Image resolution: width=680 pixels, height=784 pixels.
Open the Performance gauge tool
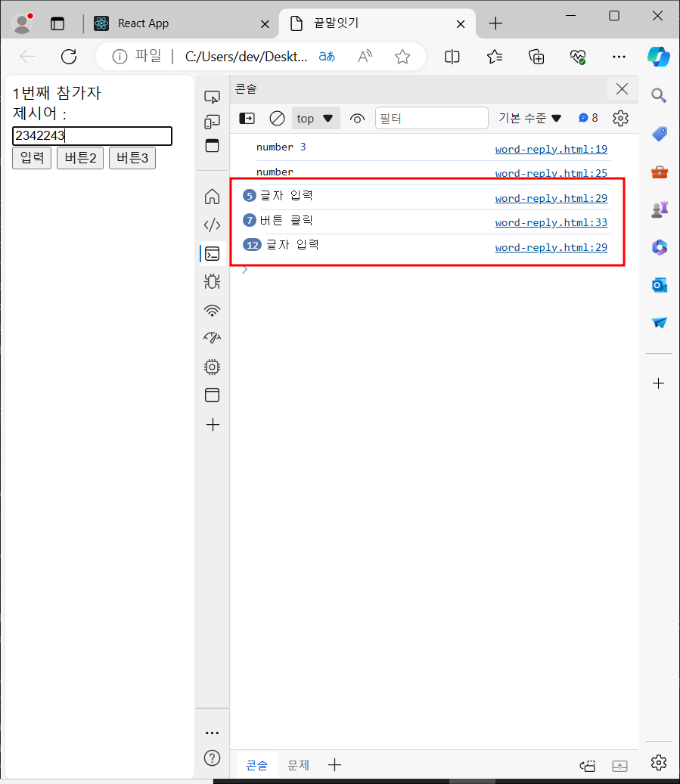[x=212, y=338]
